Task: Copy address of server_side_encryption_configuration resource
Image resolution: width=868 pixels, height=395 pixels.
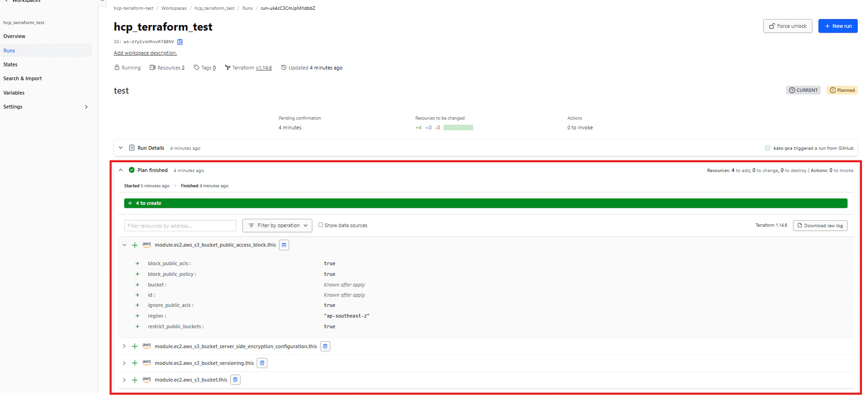Action: tap(325, 346)
